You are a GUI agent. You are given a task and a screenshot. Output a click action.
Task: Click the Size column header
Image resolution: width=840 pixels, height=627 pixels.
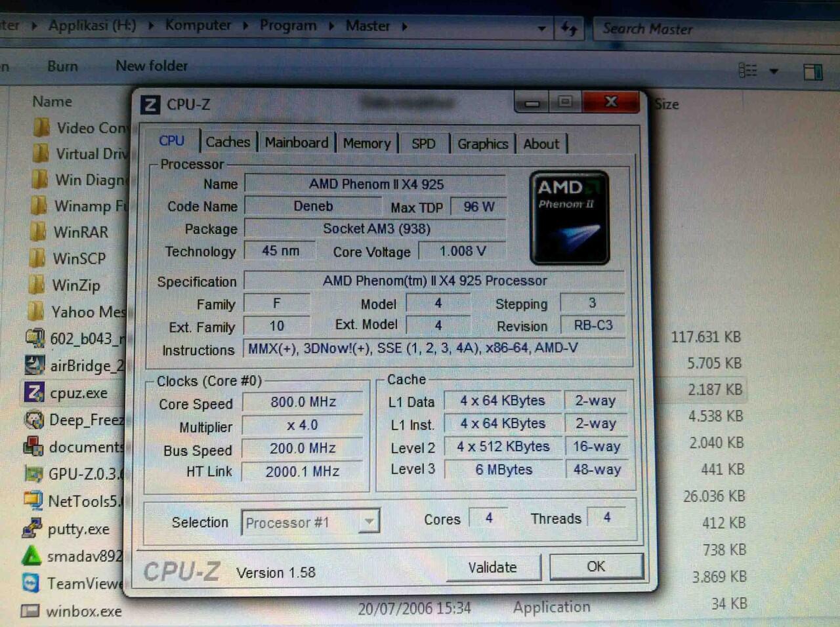[667, 104]
